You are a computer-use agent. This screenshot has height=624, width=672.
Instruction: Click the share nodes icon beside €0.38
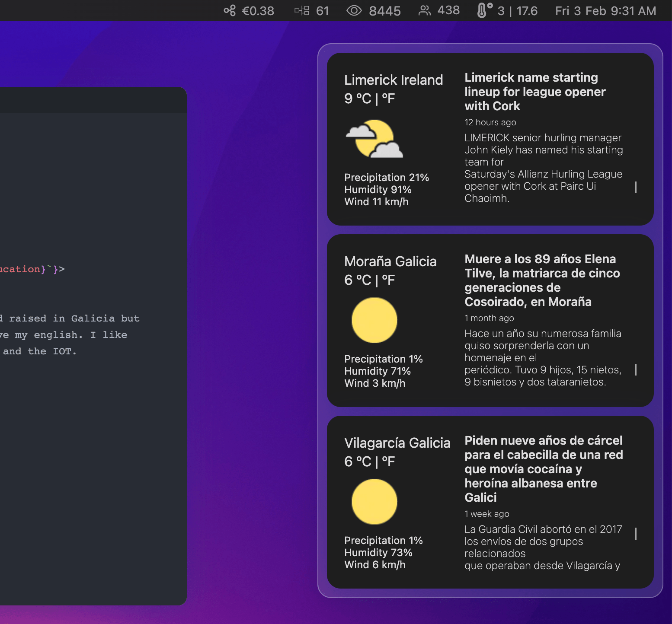click(230, 10)
